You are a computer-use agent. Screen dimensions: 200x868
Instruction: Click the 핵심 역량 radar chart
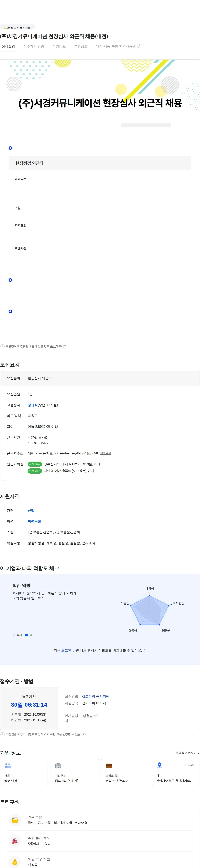[x=149, y=610]
